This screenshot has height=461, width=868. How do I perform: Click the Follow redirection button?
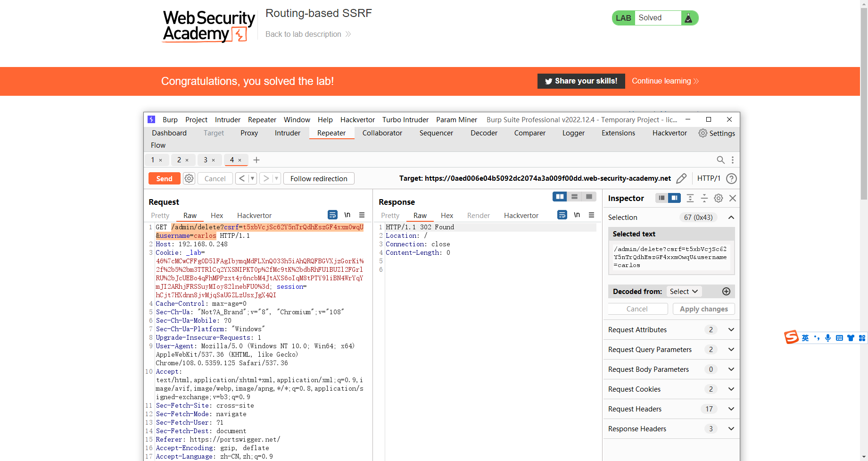click(319, 178)
